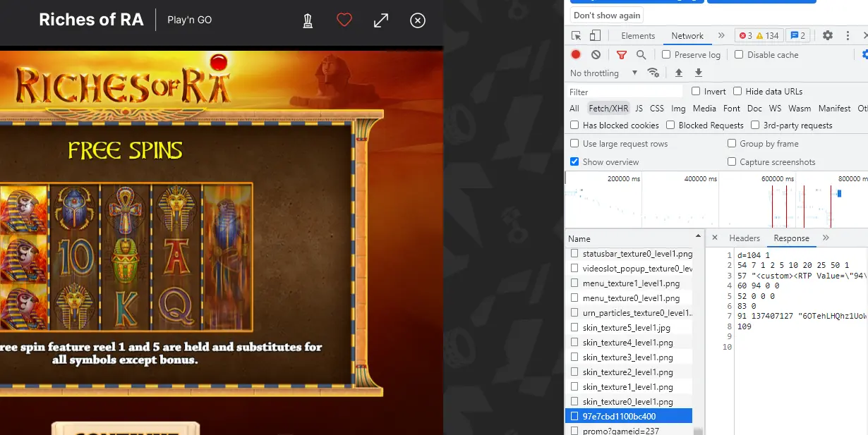Viewport: 868px width, 435px height.
Task: Select urn_particles_texture0_level1 request
Action: (629, 312)
